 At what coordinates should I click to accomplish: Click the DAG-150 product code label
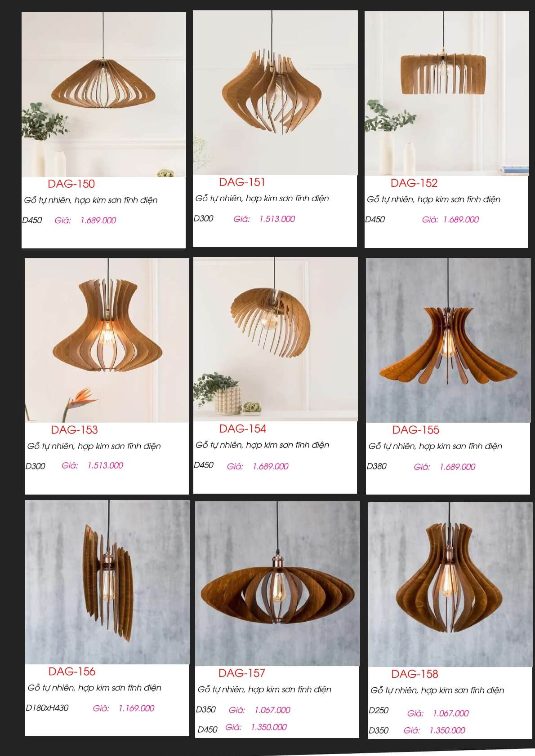pos(71,184)
